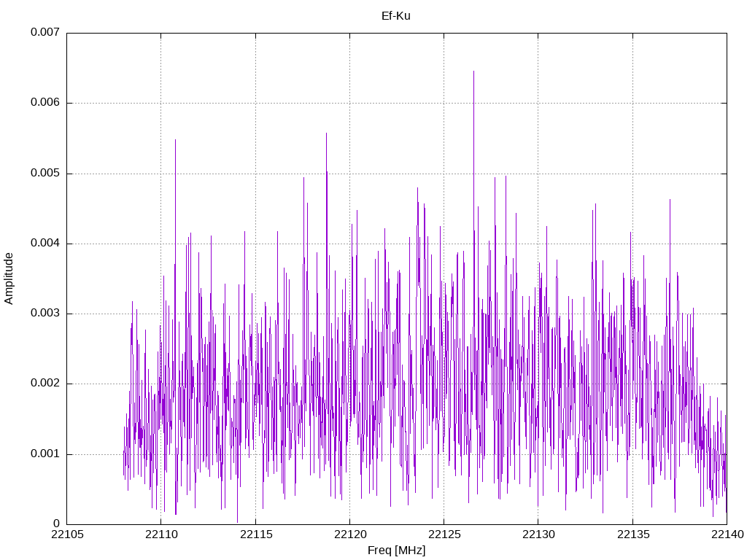
Task: Click the y-axis value 0.005
Action: tap(45, 174)
